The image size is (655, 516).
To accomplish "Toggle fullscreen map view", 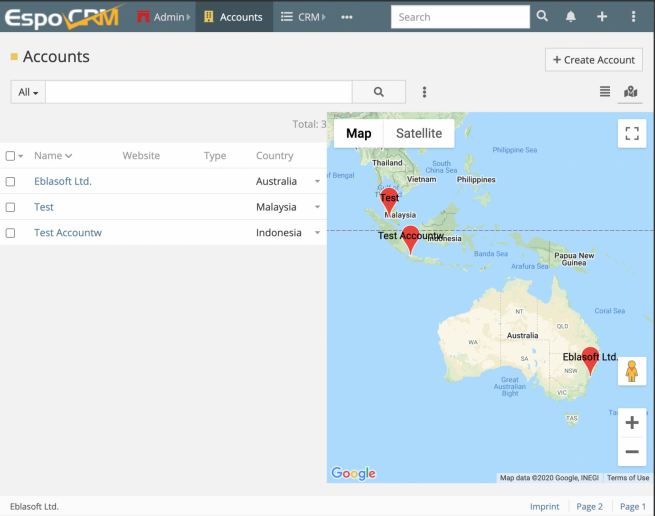I will click(631, 133).
